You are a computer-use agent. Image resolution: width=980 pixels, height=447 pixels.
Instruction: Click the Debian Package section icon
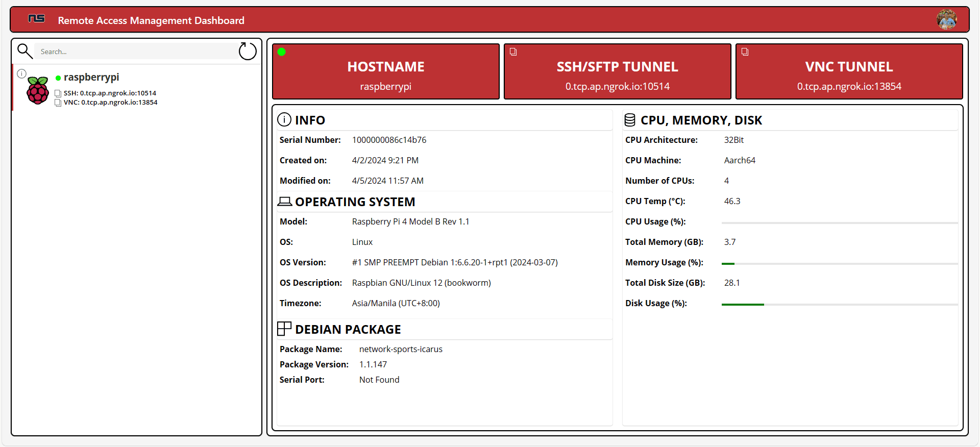pos(284,329)
